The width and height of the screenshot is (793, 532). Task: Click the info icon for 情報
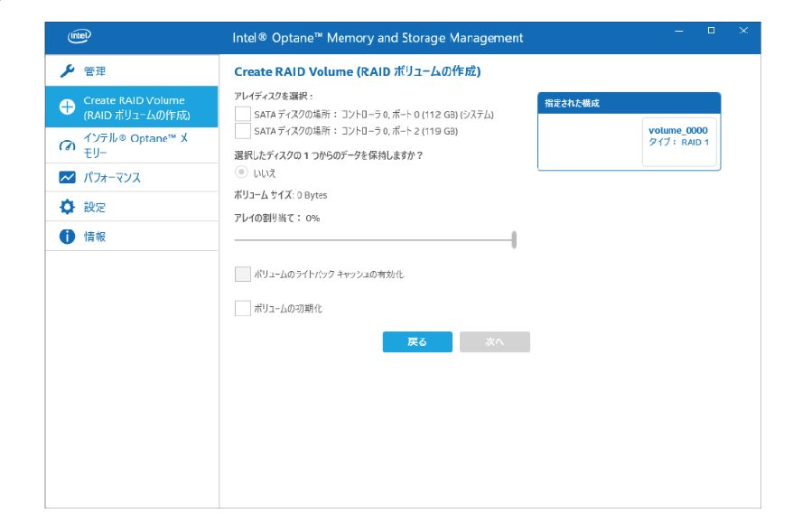pos(67,236)
